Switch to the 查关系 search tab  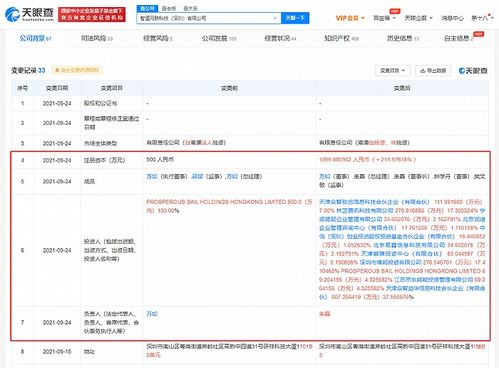pos(190,8)
